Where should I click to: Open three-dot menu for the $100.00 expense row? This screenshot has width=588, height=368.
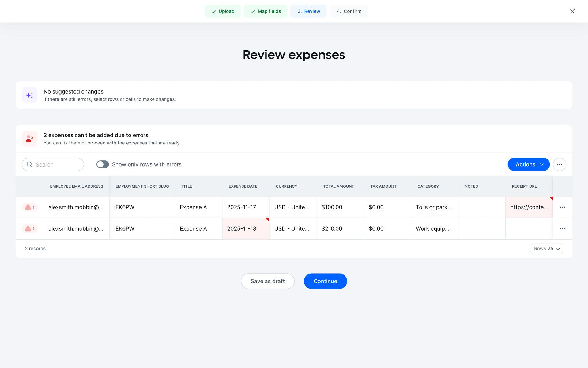coord(562,207)
